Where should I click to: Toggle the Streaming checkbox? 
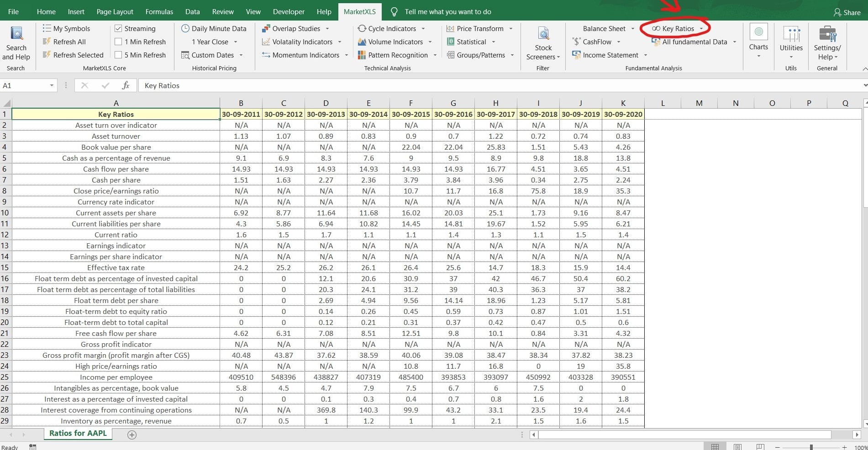click(x=118, y=28)
